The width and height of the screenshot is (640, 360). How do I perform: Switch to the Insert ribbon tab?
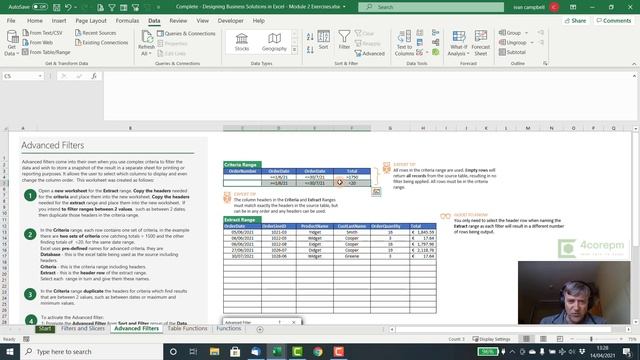pyautogui.click(x=59, y=20)
